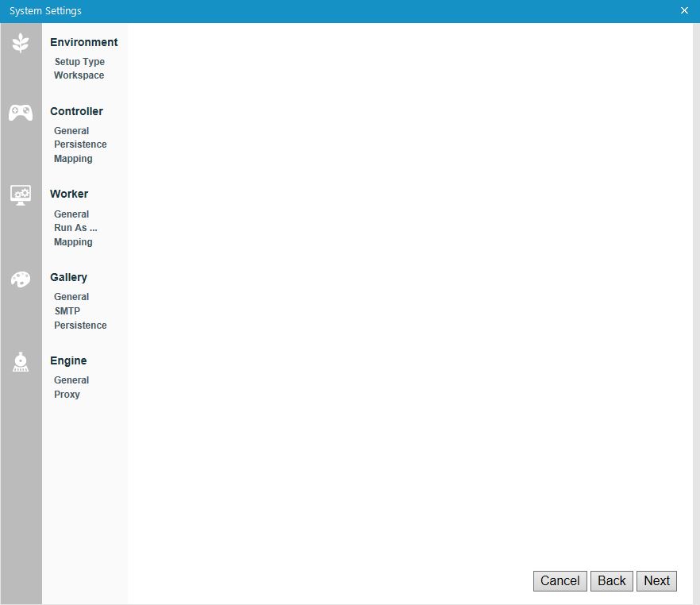Select the Worker monitor icon
This screenshot has height=605, width=700.
coord(20,195)
